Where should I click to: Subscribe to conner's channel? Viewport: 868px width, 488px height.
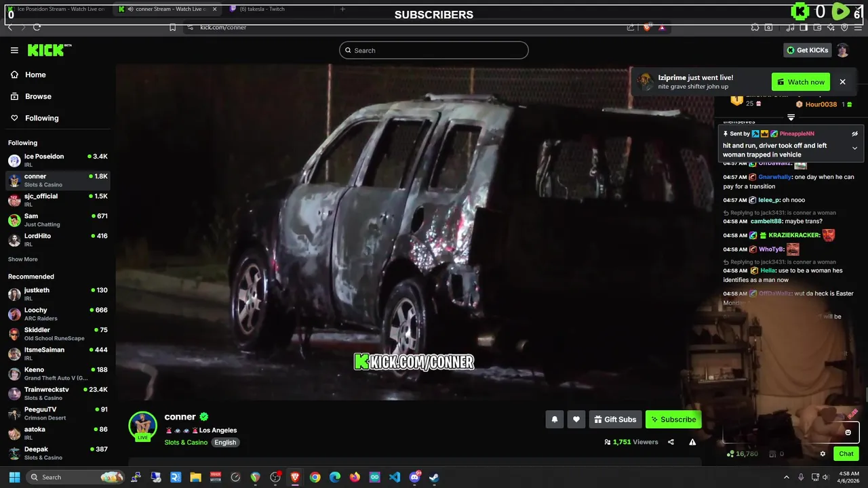tap(673, 420)
